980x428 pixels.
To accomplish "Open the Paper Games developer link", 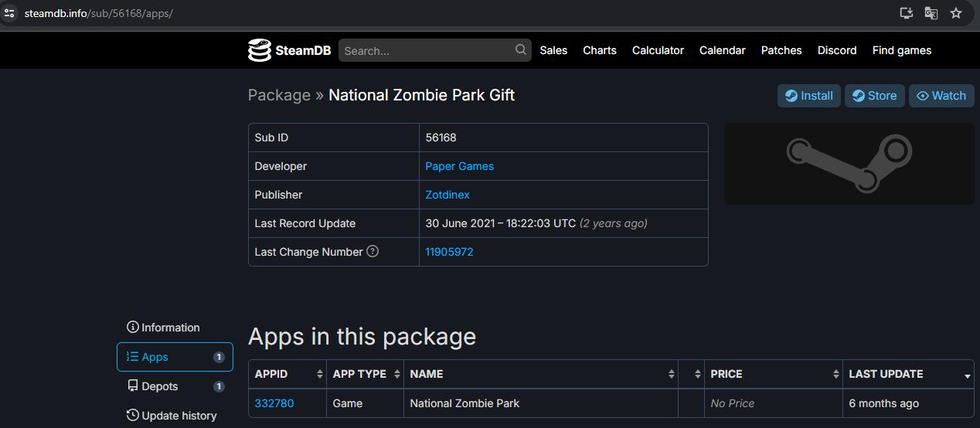I will (x=459, y=166).
